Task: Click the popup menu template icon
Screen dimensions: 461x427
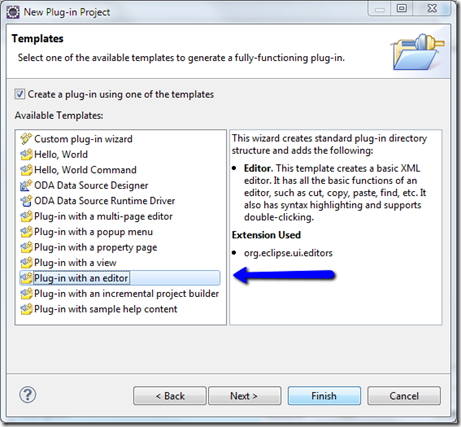Action: point(26,232)
